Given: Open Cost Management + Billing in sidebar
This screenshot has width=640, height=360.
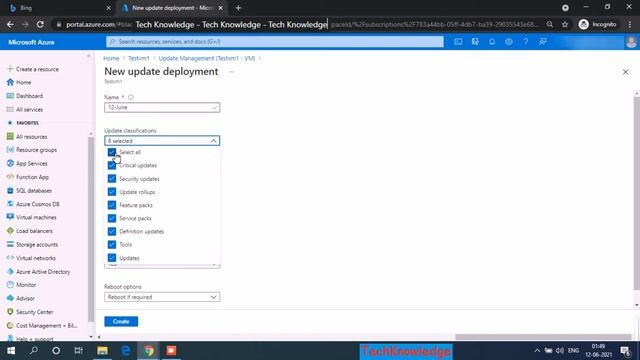Looking at the screenshot, I should pos(46,326).
